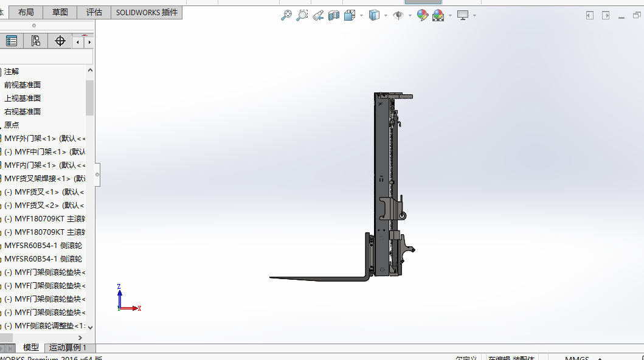This screenshot has height=360, width=644.
Task: Expand the View Orientation dropdown arrow
Action: 361,15
